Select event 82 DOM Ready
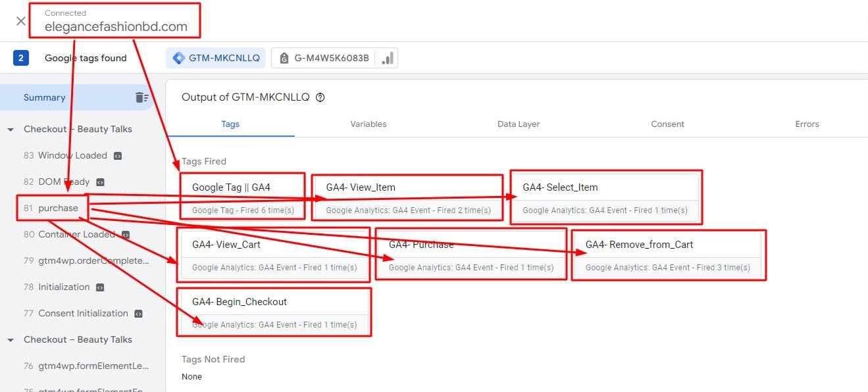 (x=64, y=182)
